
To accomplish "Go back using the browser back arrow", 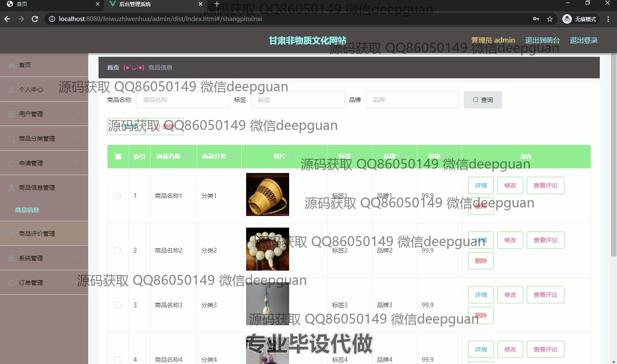I will [7, 19].
